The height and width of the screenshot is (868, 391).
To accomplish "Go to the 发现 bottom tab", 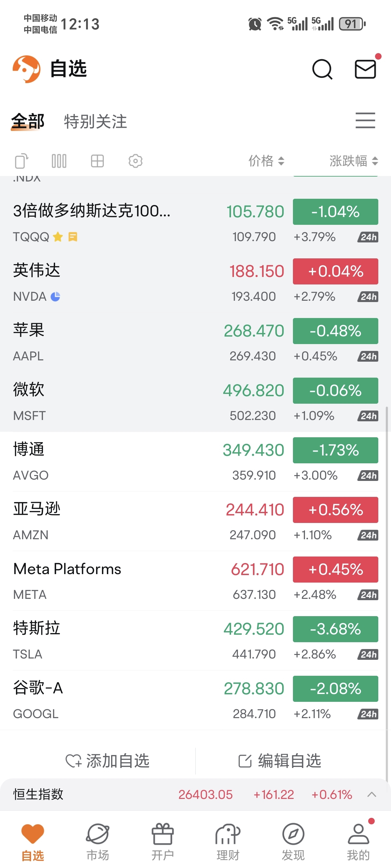I will pyautogui.click(x=293, y=841).
